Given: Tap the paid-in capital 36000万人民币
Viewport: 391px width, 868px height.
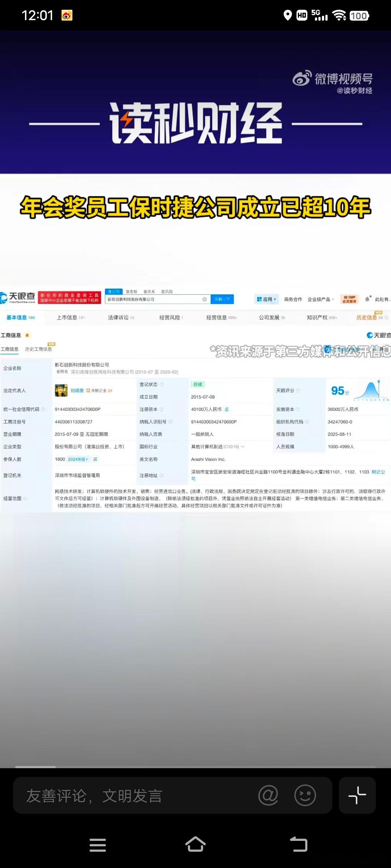Looking at the screenshot, I should coord(343,409).
